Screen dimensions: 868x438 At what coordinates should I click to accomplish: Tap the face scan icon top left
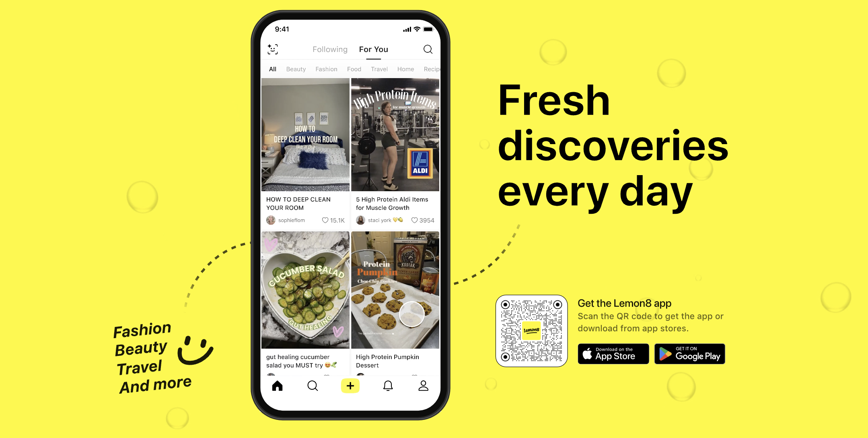[273, 50]
